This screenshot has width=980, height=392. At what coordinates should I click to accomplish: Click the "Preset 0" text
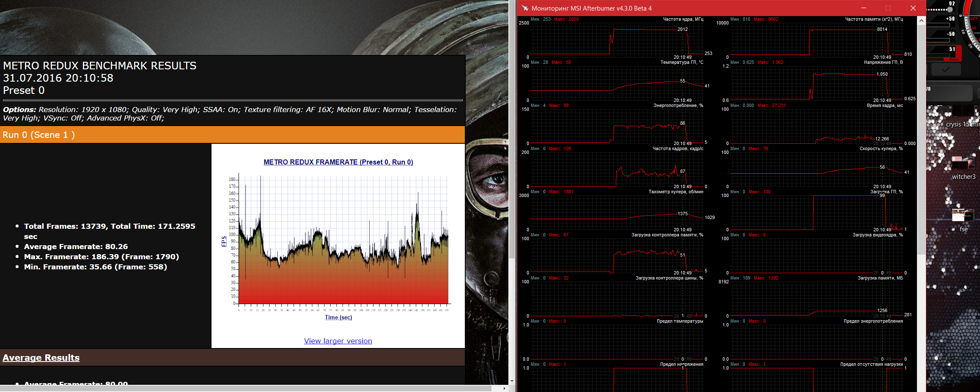coord(24,90)
